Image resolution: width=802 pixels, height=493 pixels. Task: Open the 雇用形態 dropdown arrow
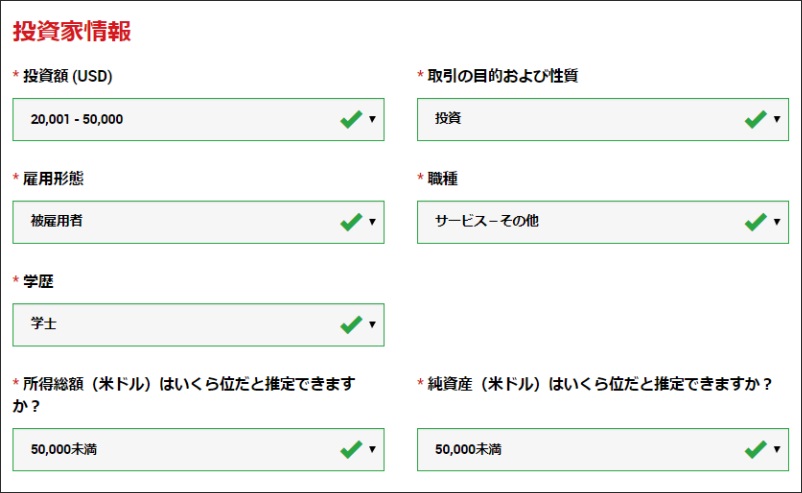click(x=372, y=223)
